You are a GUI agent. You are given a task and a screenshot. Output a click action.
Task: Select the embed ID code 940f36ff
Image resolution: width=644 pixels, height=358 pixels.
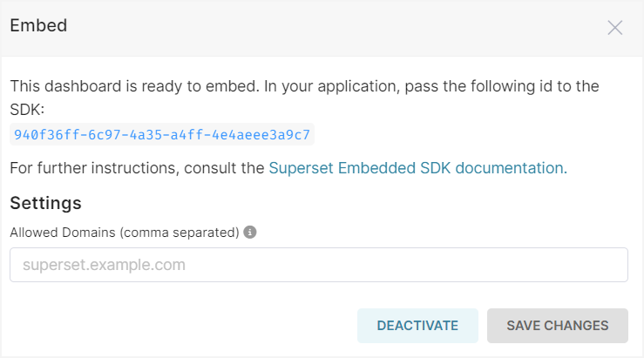162,134
